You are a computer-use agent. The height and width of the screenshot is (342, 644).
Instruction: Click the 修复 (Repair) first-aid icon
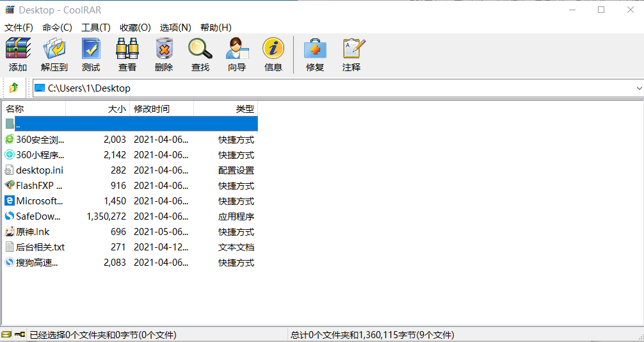click(315, 49)
